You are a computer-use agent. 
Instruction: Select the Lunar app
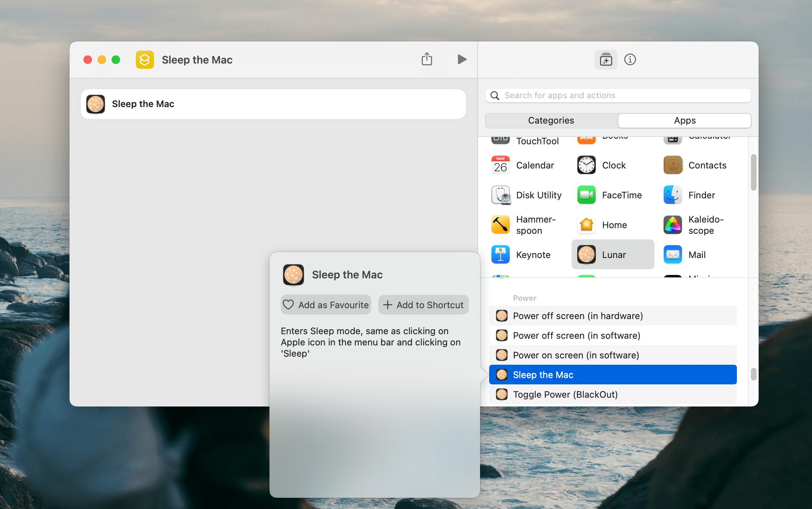[x=613, y=255]
